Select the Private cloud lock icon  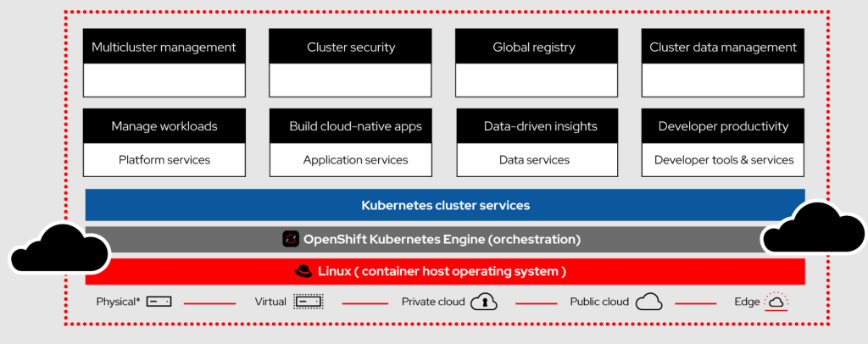click(484, 302)
